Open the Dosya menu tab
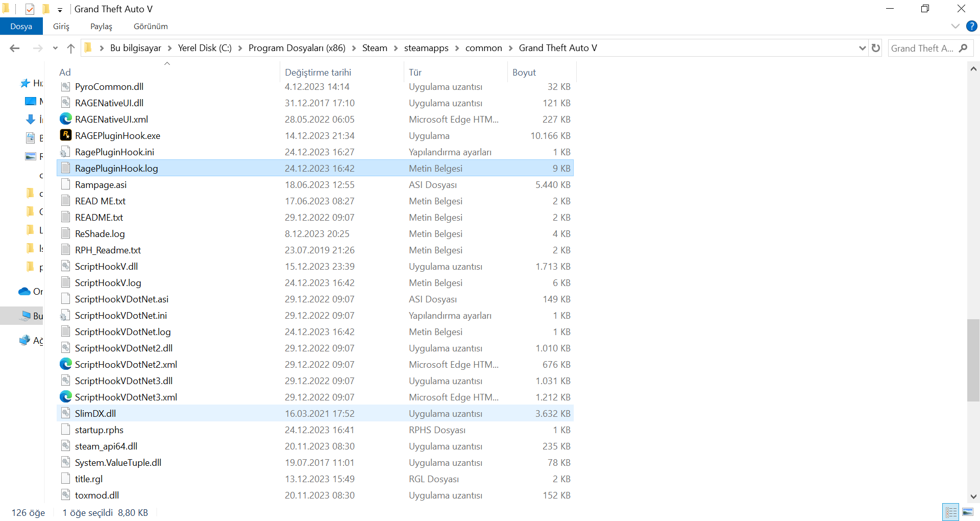The image size is (980, 521). pyautogui.click(x=21, y=26)
